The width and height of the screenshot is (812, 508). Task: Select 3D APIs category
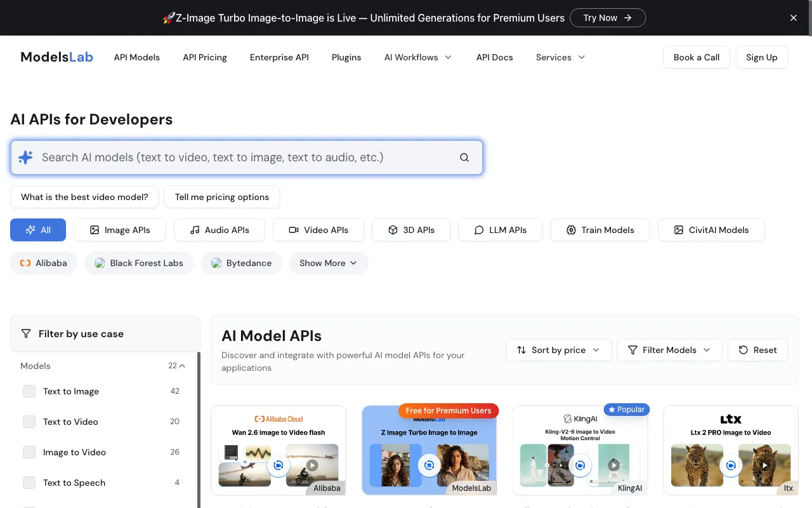pos(411,230)
